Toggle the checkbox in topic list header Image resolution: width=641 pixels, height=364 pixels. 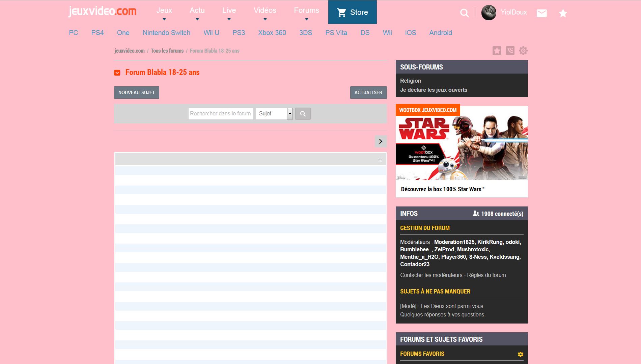(x=380, y=160)
